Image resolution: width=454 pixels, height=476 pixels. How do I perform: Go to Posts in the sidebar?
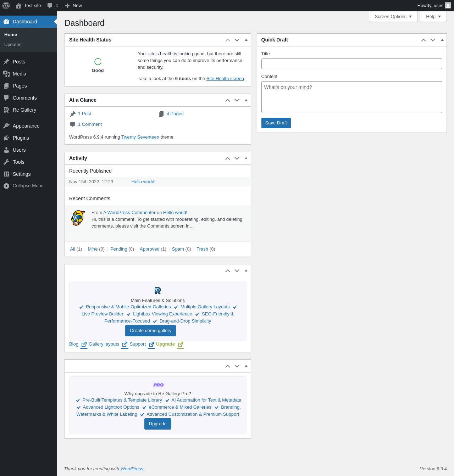pyautogui.click(x=28, y=62)
